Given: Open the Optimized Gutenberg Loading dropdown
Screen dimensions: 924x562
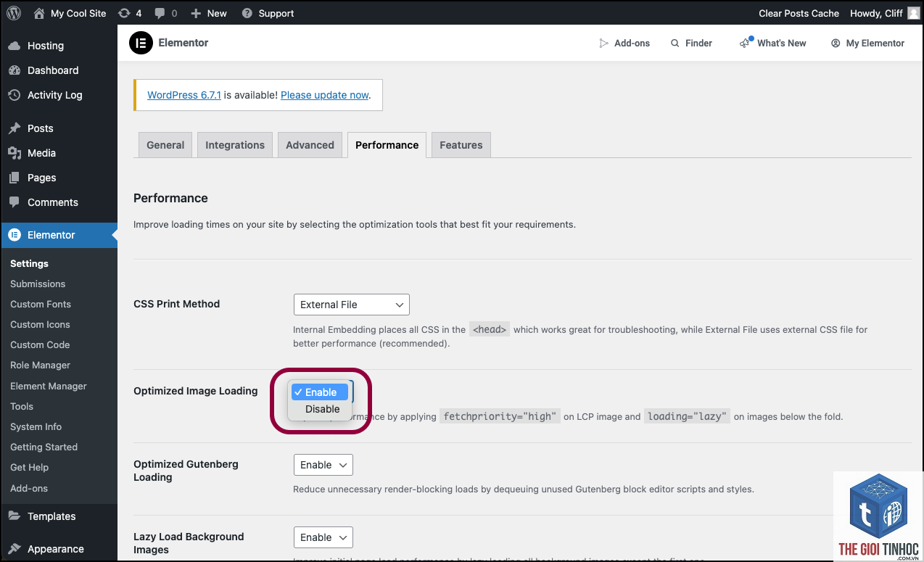Looking at the screenshot, I should 323,465.
